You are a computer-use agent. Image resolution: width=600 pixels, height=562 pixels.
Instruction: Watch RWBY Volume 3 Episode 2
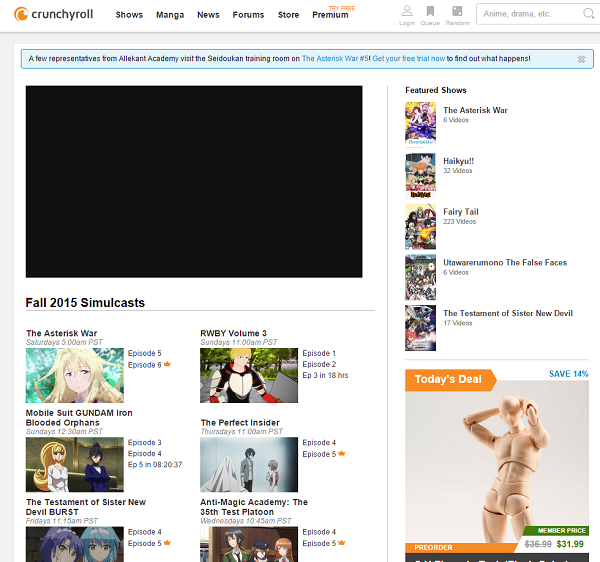coord(319,364)
